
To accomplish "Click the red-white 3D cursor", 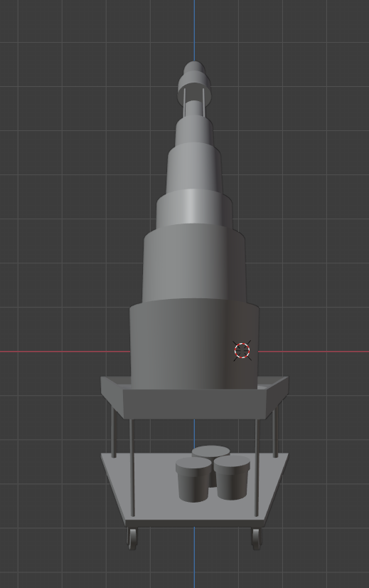I will [242, 351].
